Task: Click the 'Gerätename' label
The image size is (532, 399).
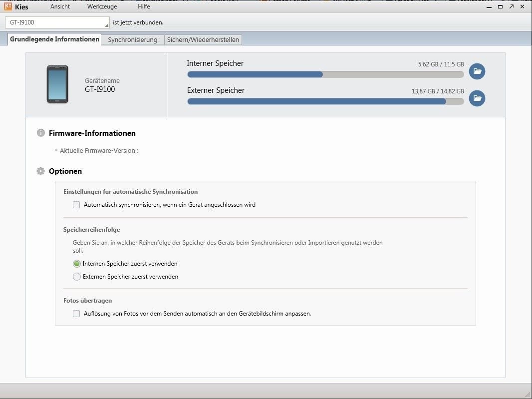Action: coord(102,81)
